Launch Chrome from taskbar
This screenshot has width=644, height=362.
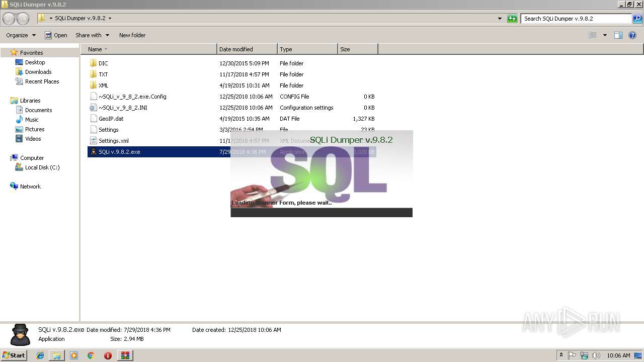point(91,355)
